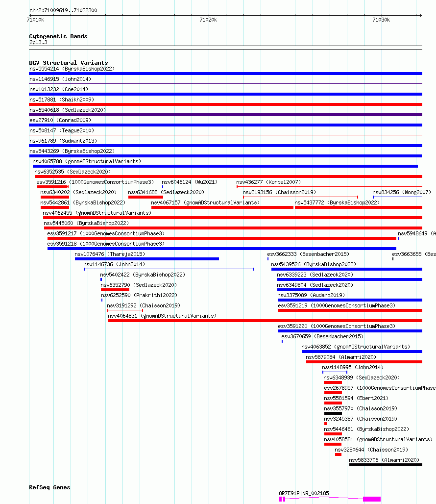Screen dimensions: 436x504
Task: Open nsv4065788 (gnomADStructuralVariants) label
Action: tap(87, 161)
